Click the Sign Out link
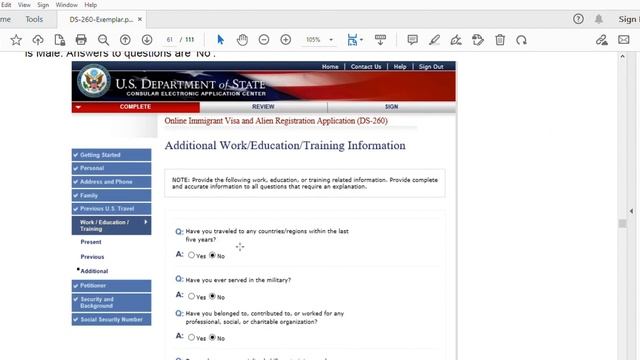This screenshot has width=640, height=360. click(431, 67)
